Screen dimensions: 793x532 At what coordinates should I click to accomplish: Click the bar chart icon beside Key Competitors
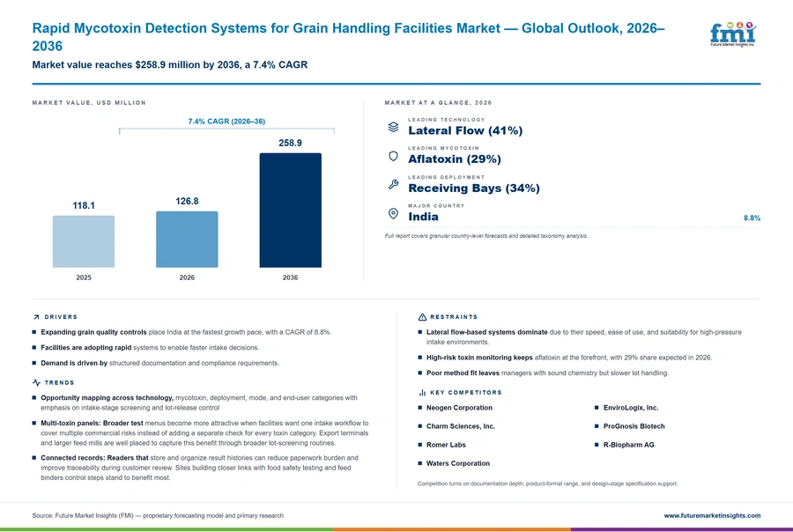(422, 393)
